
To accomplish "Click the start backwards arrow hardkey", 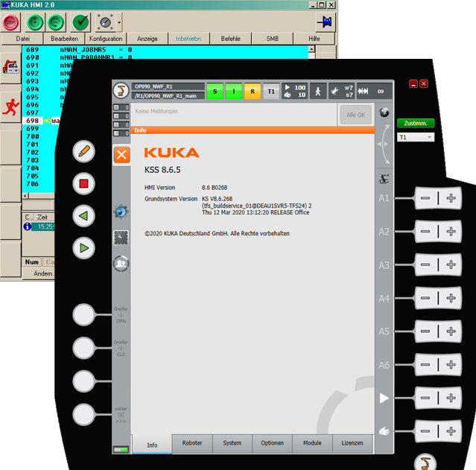I will click(x=83, y=216).
